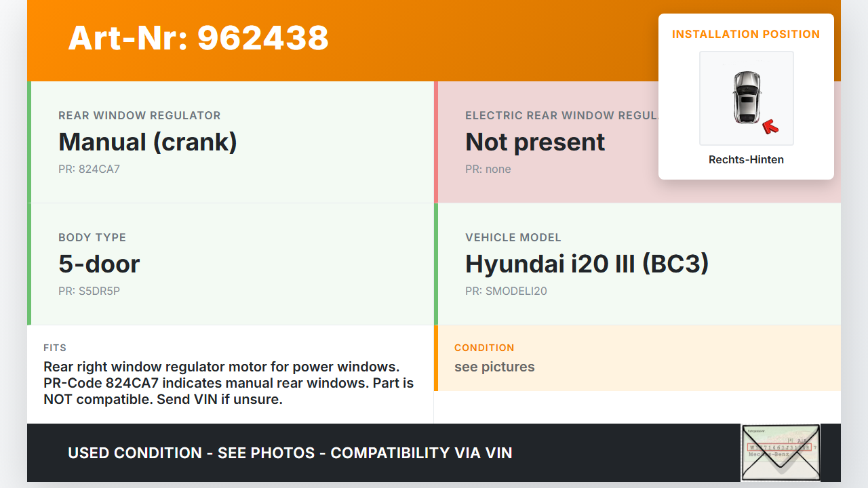868x488 pixels.
Task: Select the Art-Nr: 962438 heading
Action: pos(199,38)
